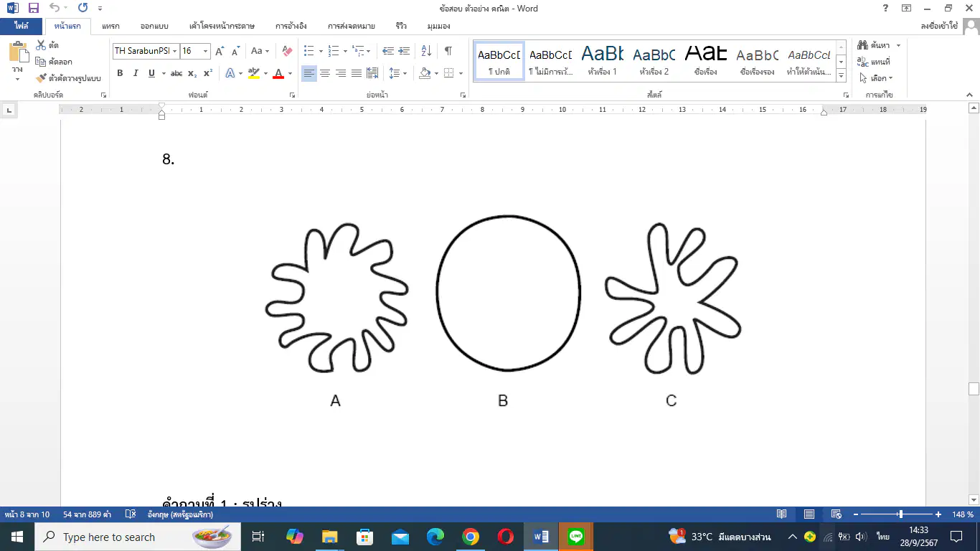The image size is (980, 551).
Task: Expand the Styles gallery More arrow
Action: (842, 77)
